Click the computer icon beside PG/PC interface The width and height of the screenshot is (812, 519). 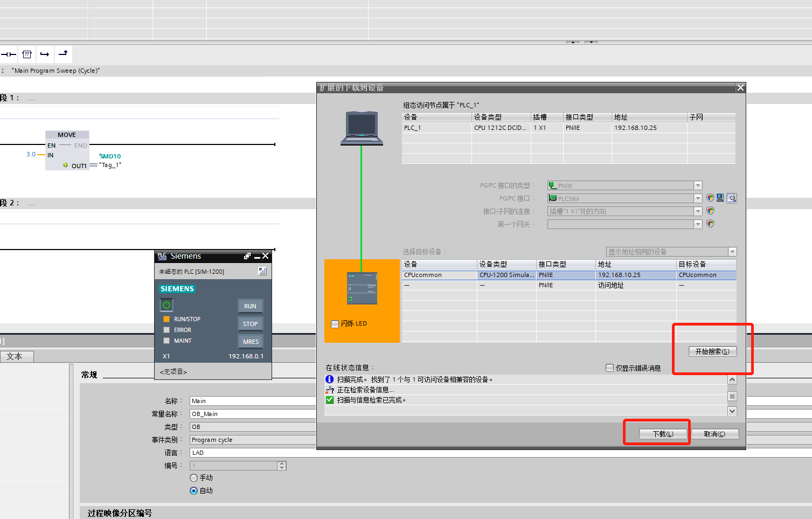tap(720, 198)
